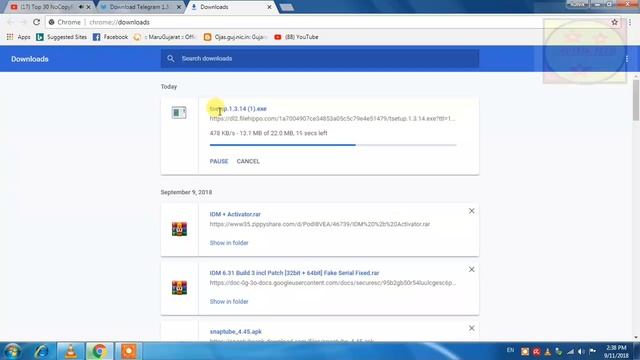The image size is (640, 360).
Task: Open the network signal icon in tray
Action: (570, 351)
